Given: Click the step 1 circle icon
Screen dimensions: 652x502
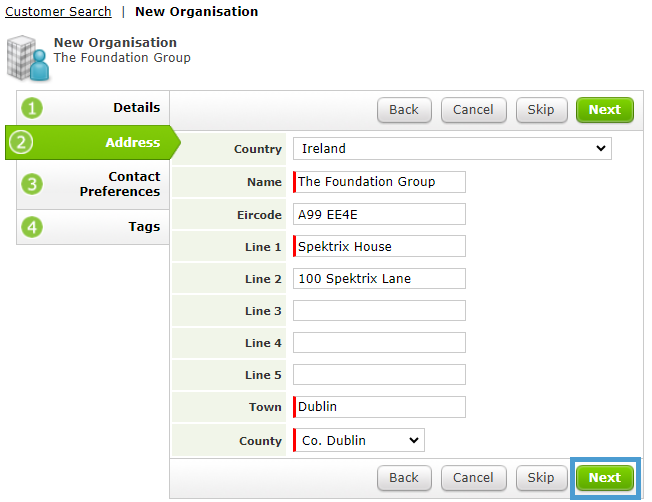Looking at the screenshot, I should [x=32, y=108].
